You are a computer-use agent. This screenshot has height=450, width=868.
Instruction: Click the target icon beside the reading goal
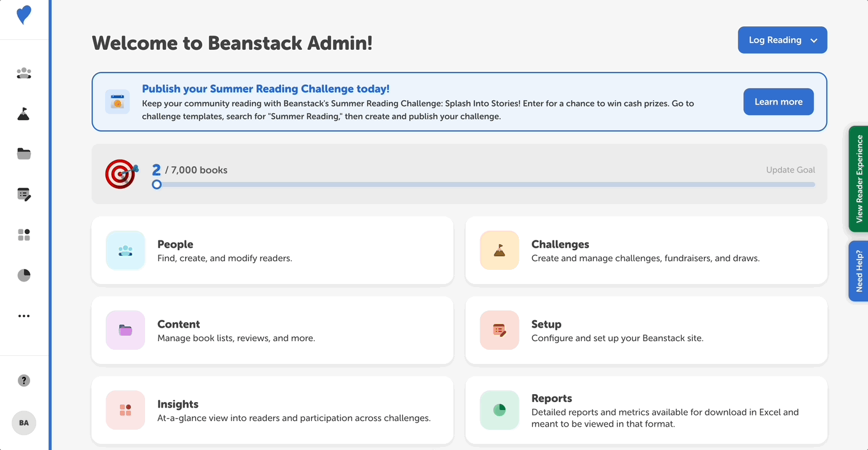coord(121,174)
